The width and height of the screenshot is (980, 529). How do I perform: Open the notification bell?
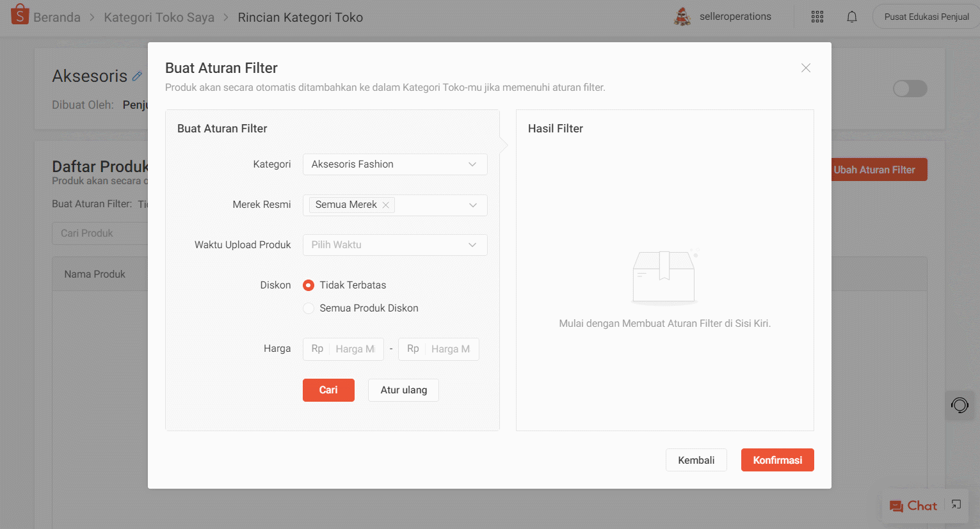tap(852, 17)
